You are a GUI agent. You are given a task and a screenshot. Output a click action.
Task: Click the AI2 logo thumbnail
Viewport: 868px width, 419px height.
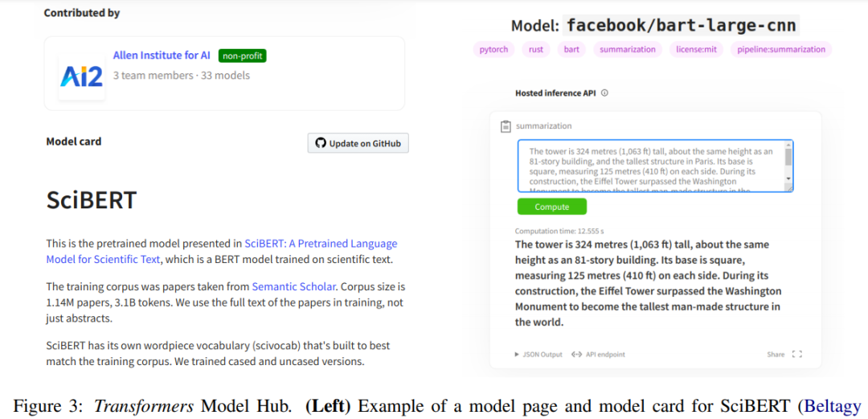tap(82, 76)
